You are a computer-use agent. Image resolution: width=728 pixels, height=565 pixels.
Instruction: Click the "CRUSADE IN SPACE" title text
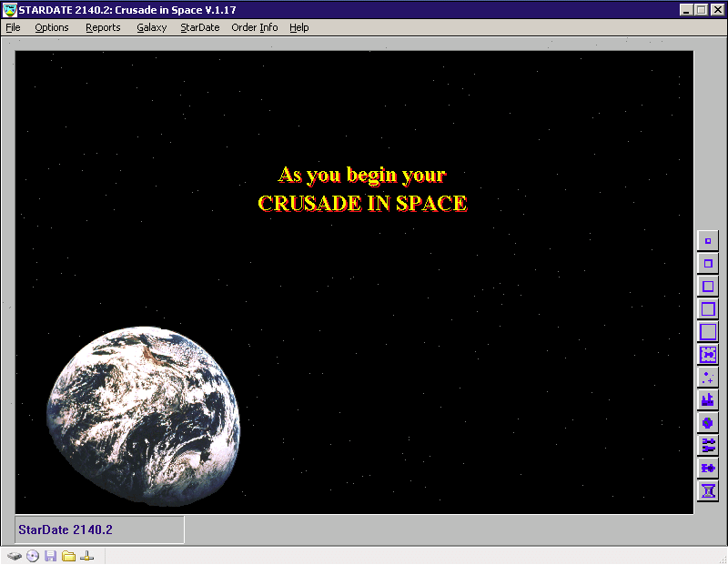[x=362, y=203]
